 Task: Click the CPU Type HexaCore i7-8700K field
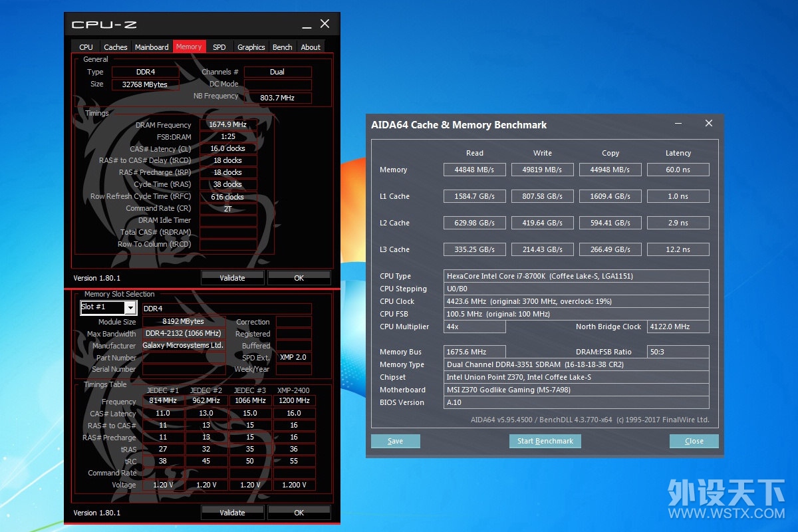tap(577, 276)
